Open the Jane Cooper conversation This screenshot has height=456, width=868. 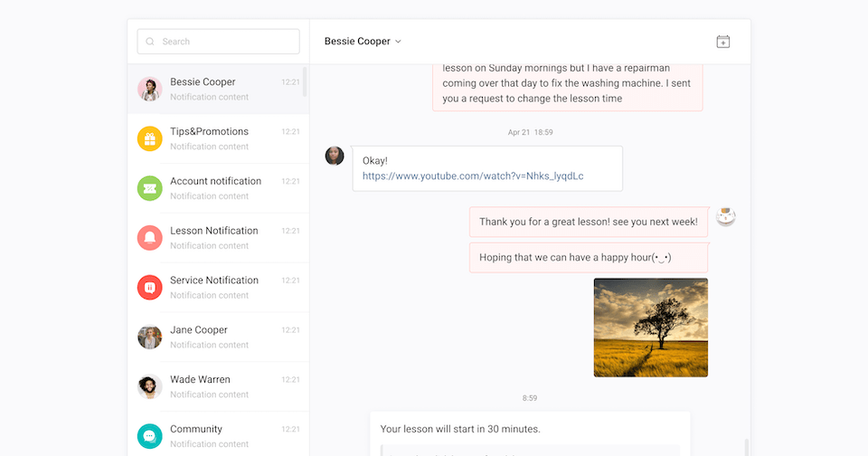pyautogui.click(x=218, y=337)
